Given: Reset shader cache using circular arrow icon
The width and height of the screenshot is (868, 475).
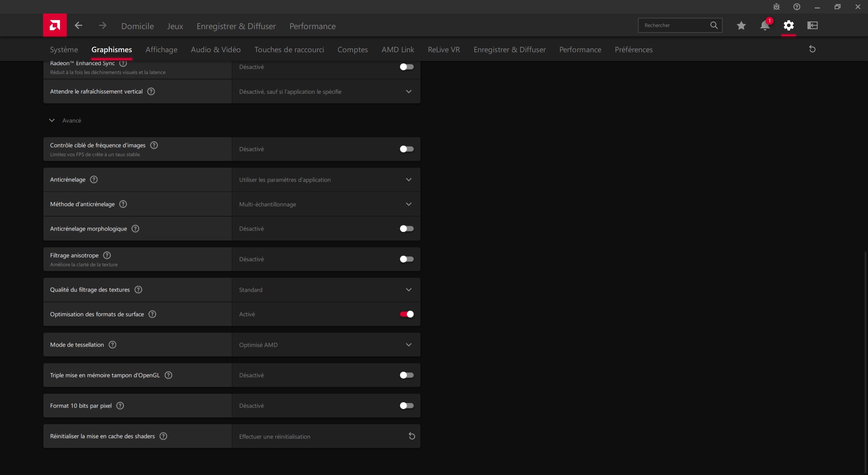Looking at the screenshot, I should (x=412, y=436).
